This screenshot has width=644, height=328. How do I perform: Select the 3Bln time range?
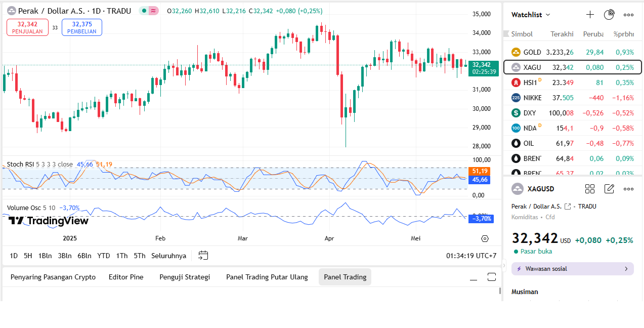(x=65, y=256)
